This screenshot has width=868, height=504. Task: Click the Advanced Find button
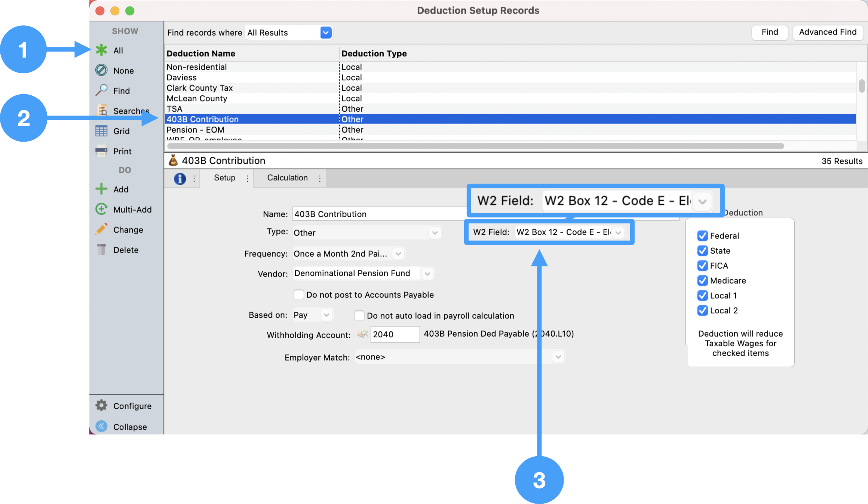tap(827, 32)
